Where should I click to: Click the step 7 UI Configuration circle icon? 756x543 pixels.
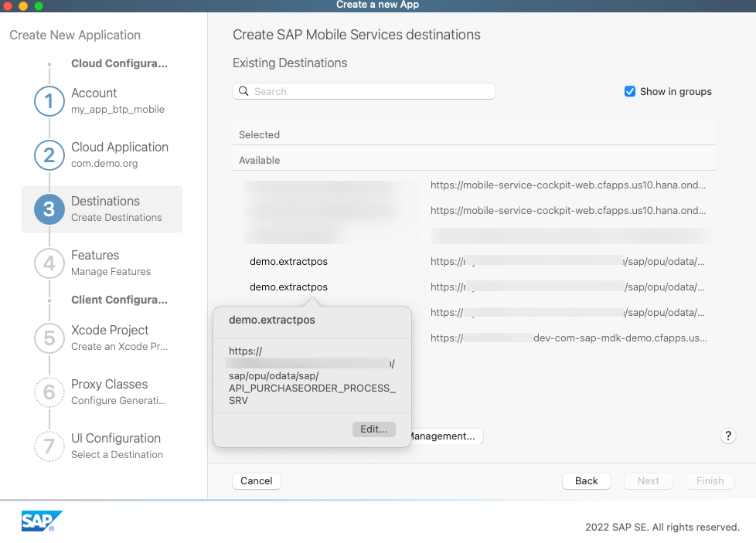click(x=49, y=446)
